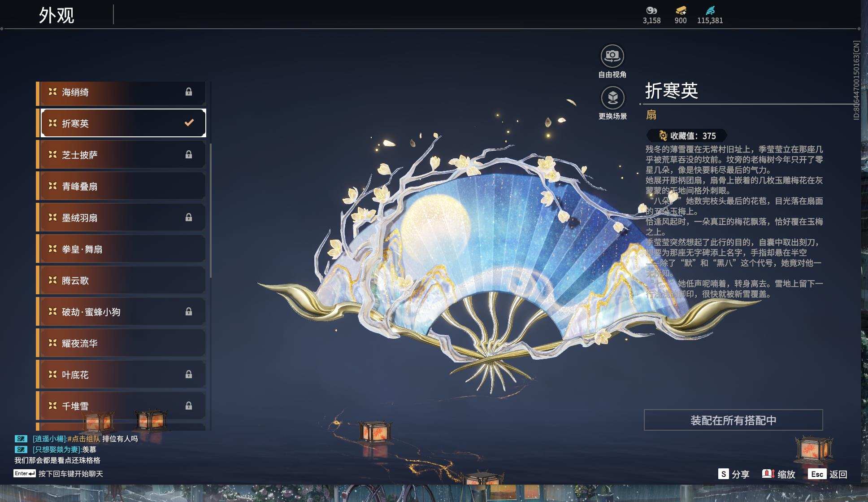Click the 缩放 zoom label
The height and width of the screenshot is (502, 868).
tap(786, 474)
